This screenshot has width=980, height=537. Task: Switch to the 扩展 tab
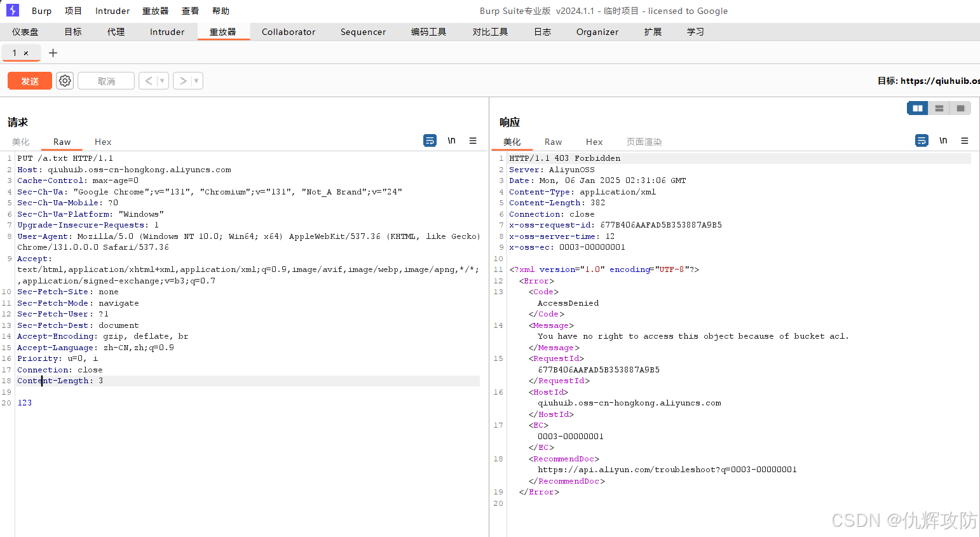[x=653, y=32]
